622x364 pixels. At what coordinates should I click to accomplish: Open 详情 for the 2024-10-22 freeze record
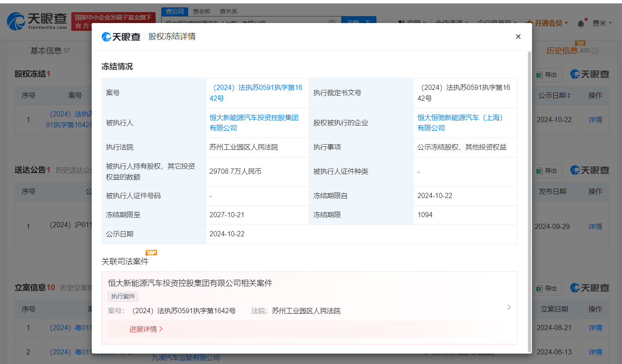click(x=595, y=119)
